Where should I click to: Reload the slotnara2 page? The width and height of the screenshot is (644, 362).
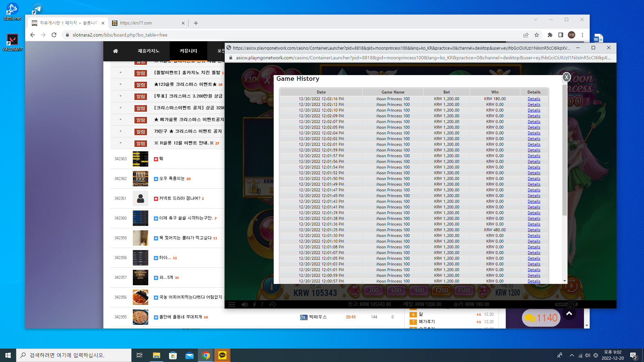coord(54,35)
